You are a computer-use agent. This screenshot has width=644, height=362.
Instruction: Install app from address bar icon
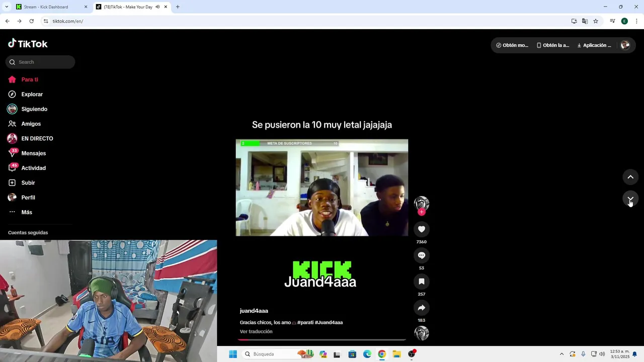point(574,21)
